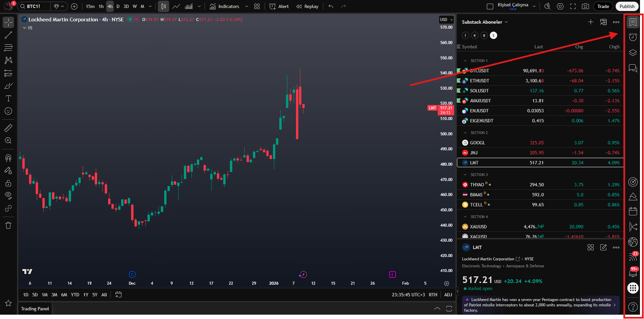Start bar Replay mode
Viewport: 644px width, 319px height.
coord(307,6)
